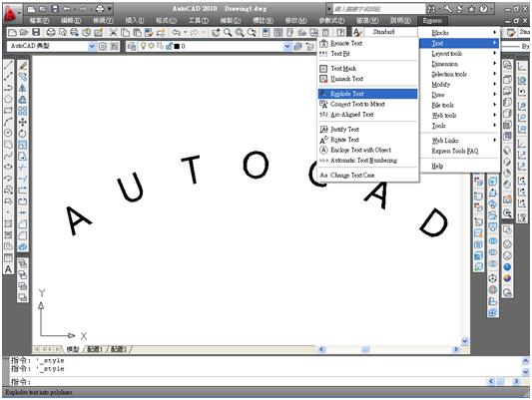Select the Circle draw tool

(8, 134)
